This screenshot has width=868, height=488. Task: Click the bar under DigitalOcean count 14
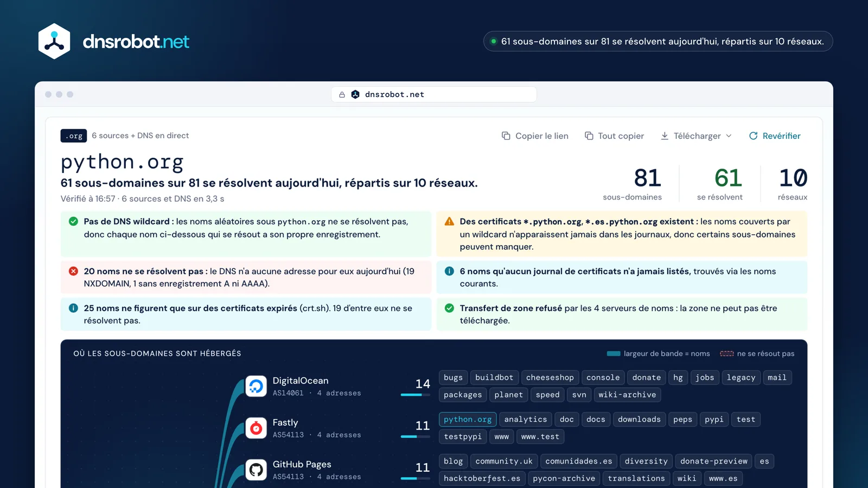[x=415, y=395]
